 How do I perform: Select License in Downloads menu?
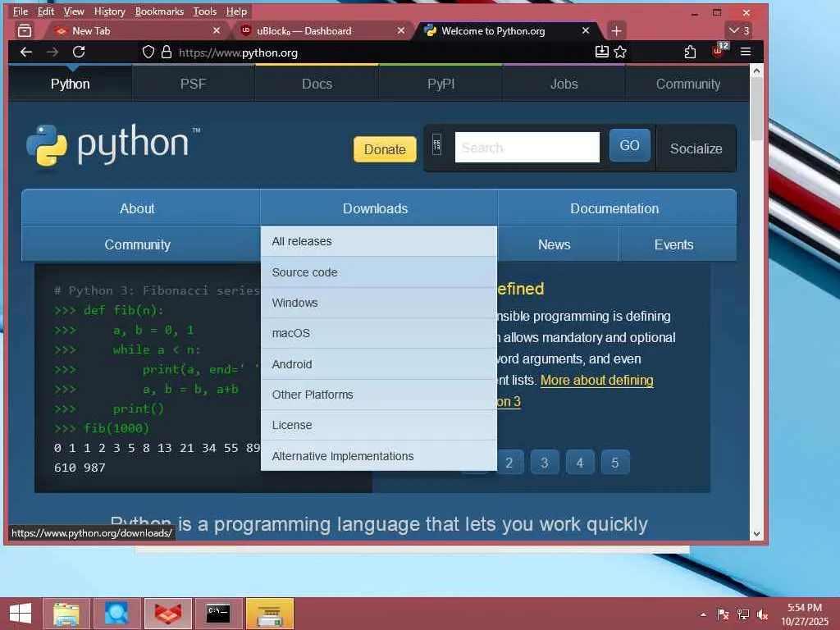379,426
